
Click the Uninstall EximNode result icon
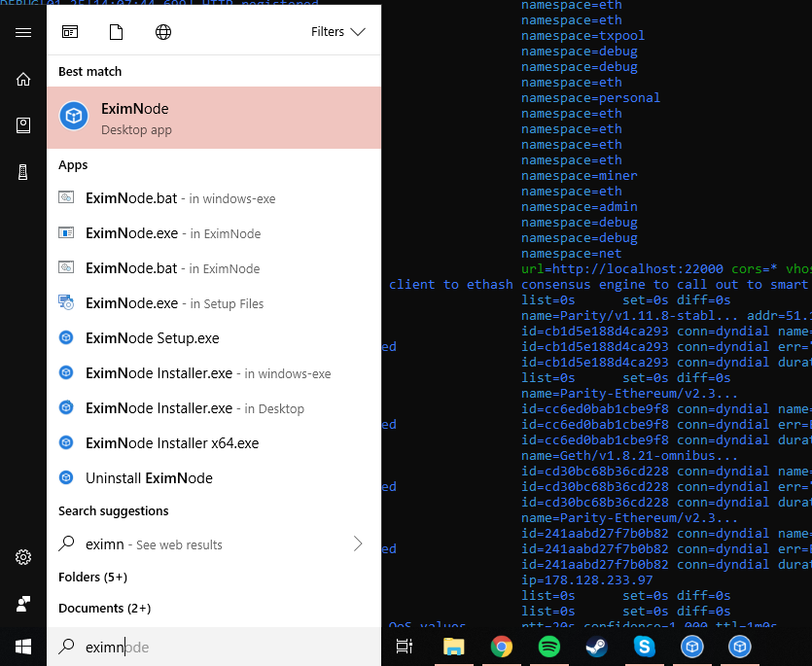[x=66, y=477]
